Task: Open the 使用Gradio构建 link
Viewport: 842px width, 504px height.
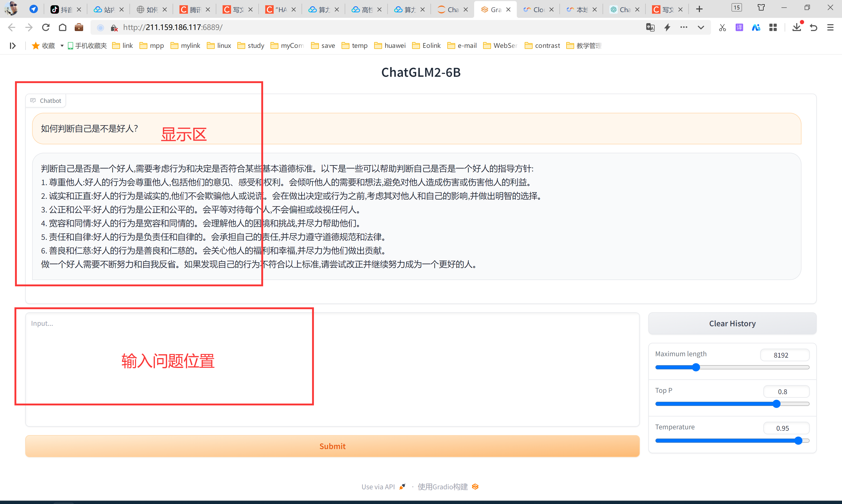Action: [448, 487]
